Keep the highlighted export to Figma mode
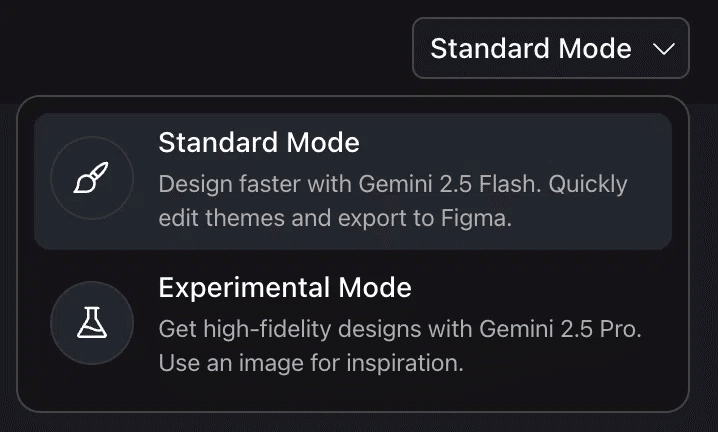 click(x=353, y=181)
